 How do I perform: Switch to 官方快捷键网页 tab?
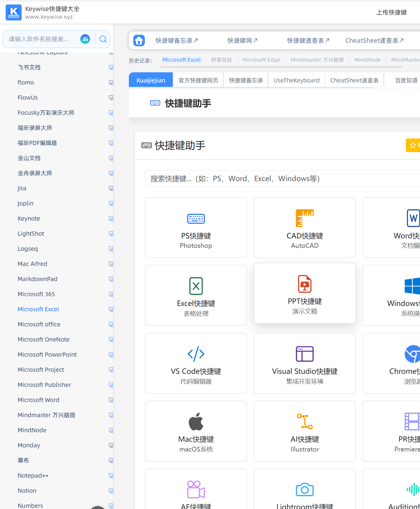click(x=198, y=80)
